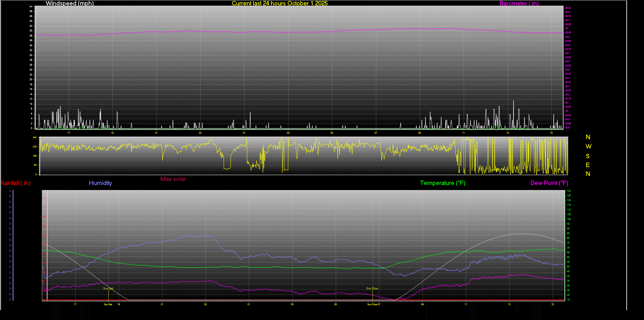Select the S compass direction letter
The image size is (644, 320).
pyautogui.click(x=588, y=156)
